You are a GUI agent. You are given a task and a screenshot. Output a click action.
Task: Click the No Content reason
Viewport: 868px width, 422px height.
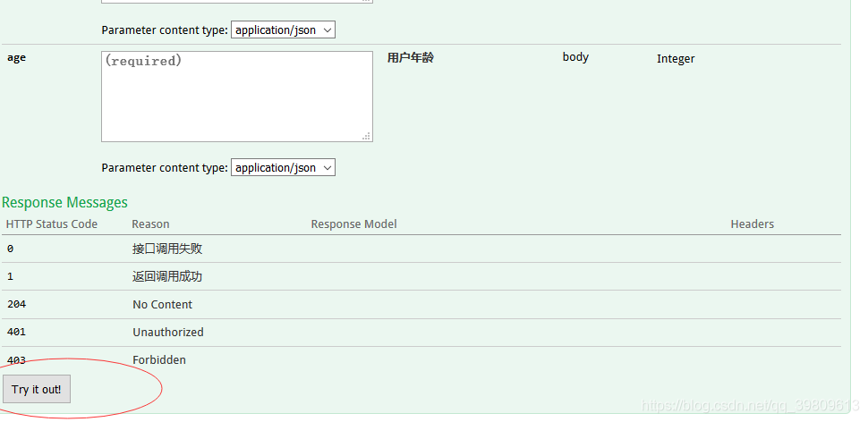[x=162, y=305]
